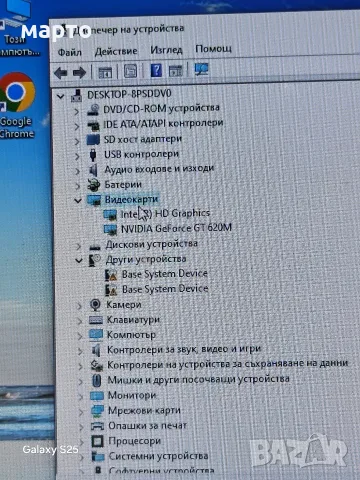Click the warning icon of first Base System Device

click(111, 275)
